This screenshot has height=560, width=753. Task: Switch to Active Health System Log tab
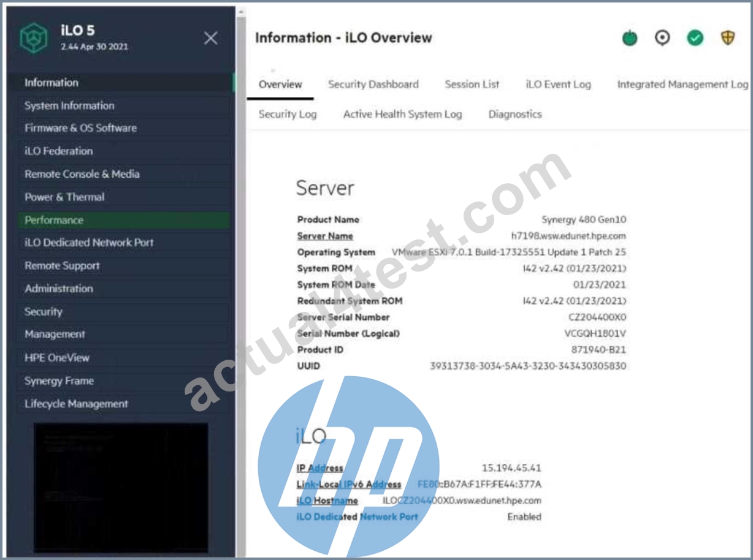point(402,114)
